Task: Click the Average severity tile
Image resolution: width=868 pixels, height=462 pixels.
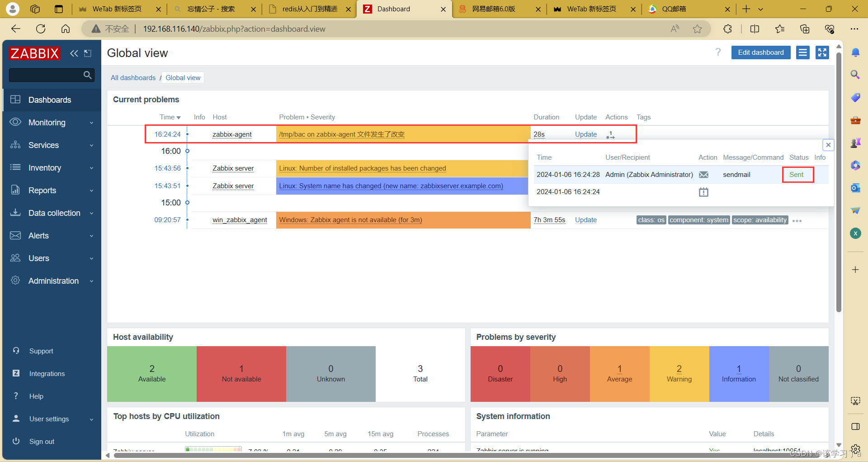Action: [619, 374]
